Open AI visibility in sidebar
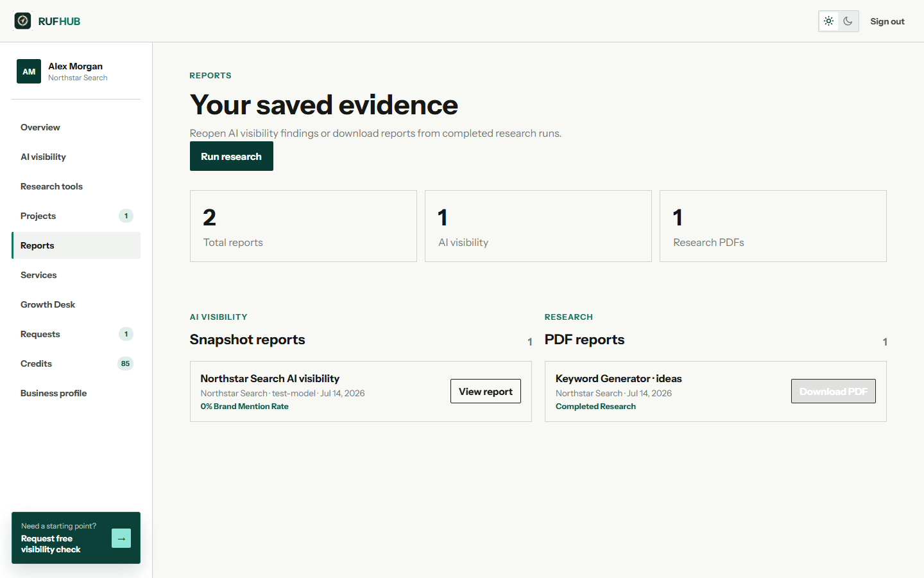 (x=76, y=157)
